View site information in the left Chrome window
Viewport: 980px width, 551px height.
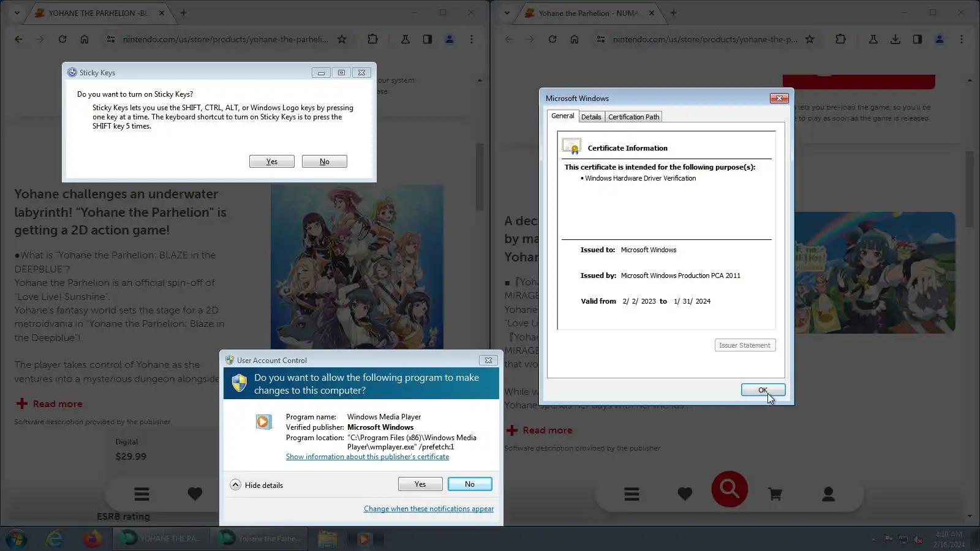[x=111, y=39]
